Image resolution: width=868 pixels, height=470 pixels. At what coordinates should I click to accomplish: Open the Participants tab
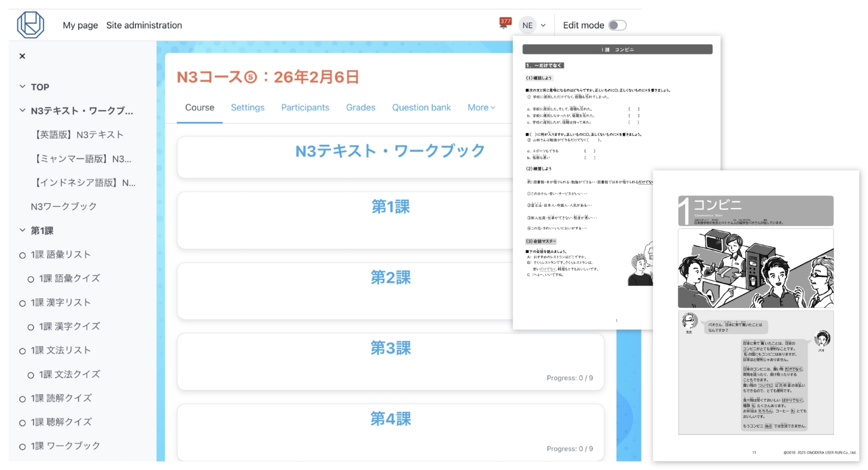click(x=305, y=108)
